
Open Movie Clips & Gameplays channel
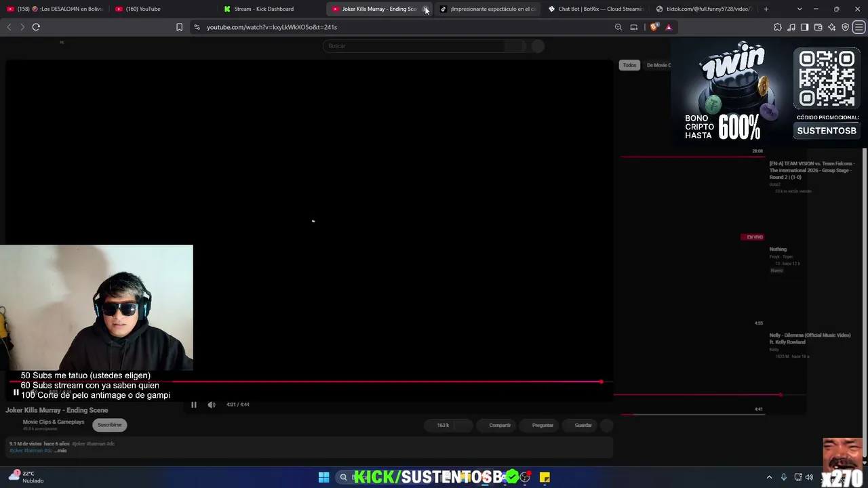pyautogui.click(x=54, y=422)
